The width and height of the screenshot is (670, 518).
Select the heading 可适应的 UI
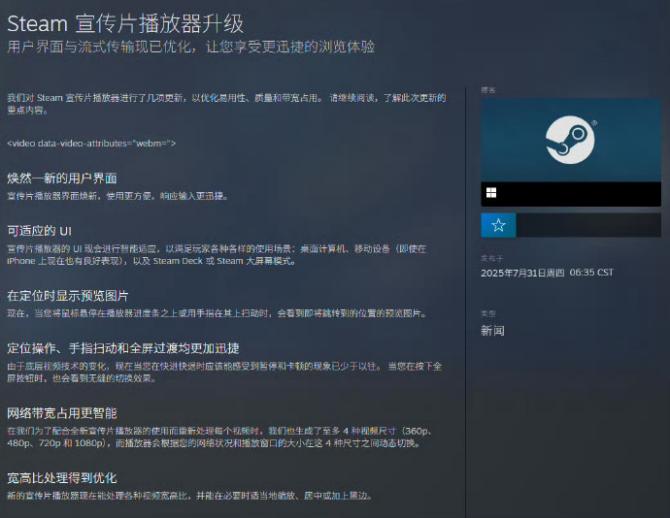41,230
